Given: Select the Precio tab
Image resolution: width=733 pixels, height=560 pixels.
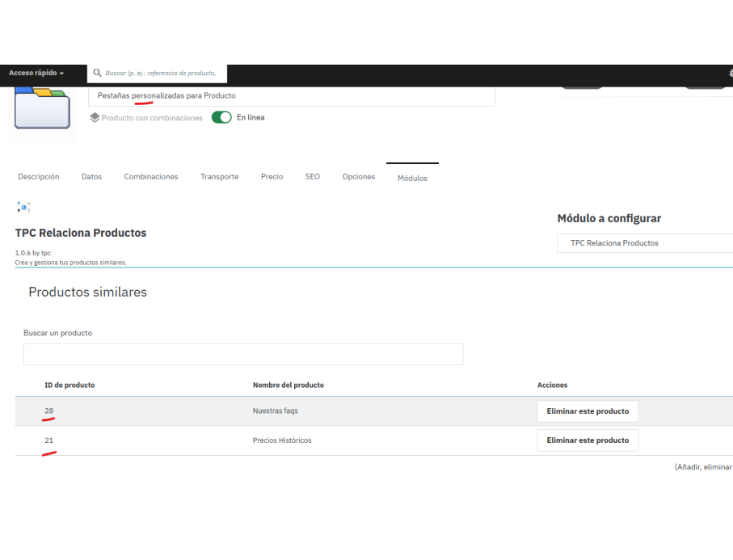Looking at the screenshot, I should [x=272, y=177].
